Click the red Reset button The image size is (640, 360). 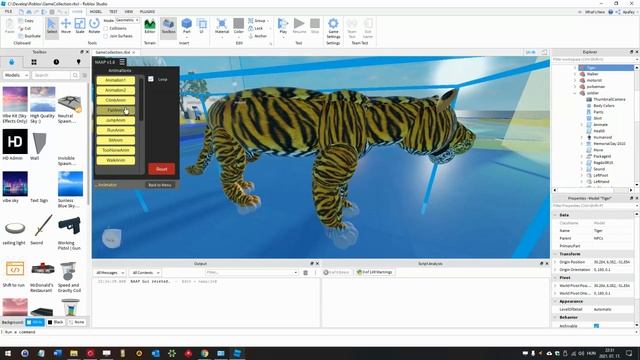click(162, 169)
